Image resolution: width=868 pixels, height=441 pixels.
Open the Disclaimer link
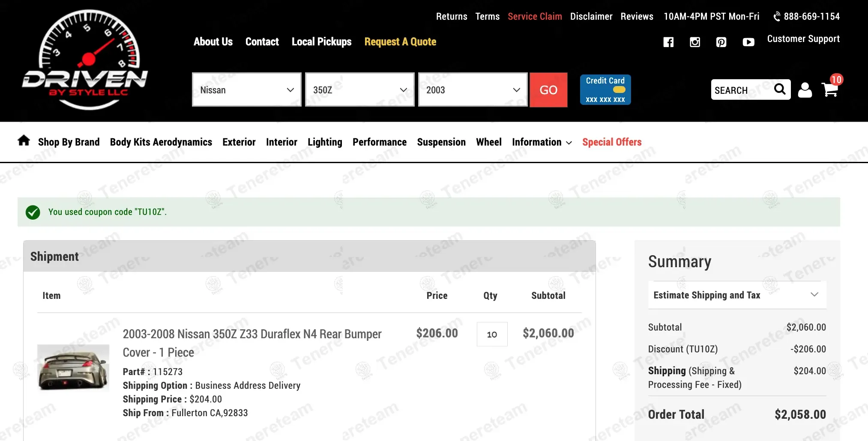point(591,17)
